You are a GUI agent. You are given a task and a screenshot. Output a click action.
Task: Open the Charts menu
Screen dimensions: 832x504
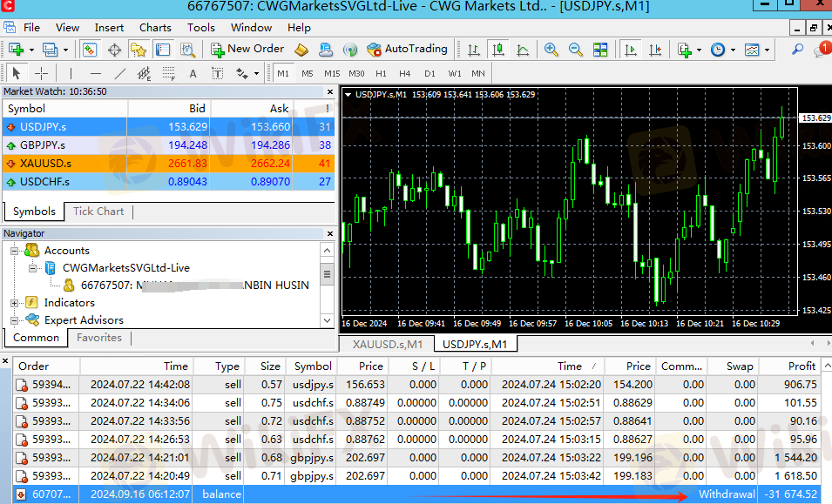point(155,28)
